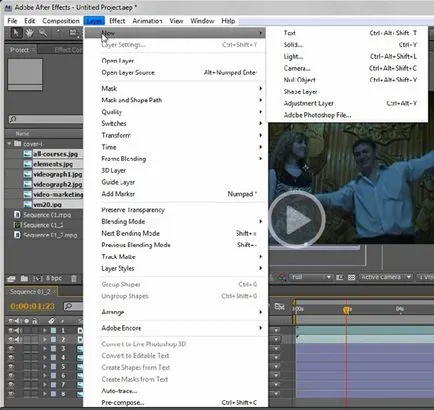Viewport: 434px width, 410px height.
Task: Select the Selection arrow tool
Action: [x=16, y=33]
